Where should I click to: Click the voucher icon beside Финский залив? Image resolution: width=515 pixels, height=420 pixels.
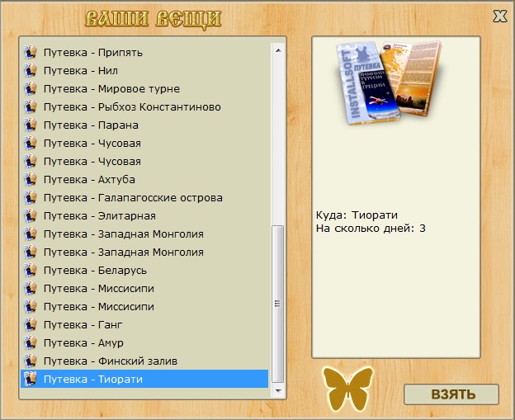coord(31,361)
